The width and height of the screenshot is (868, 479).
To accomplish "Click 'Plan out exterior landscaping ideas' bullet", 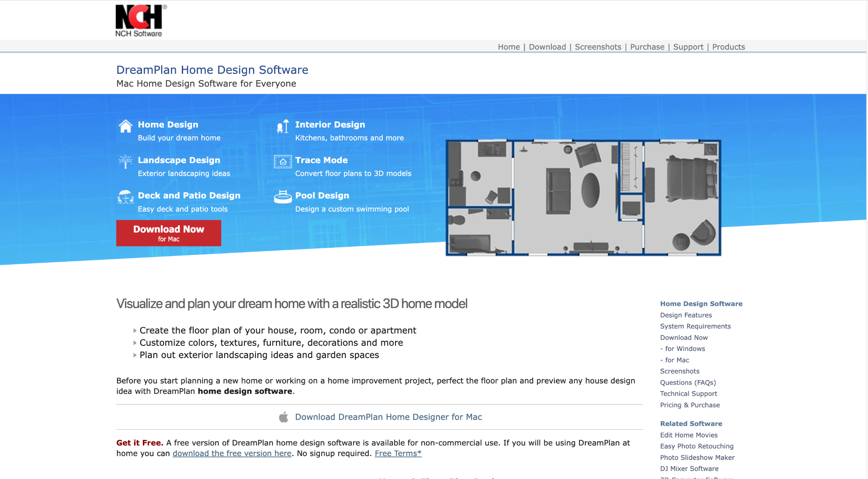I will [259, 355].
